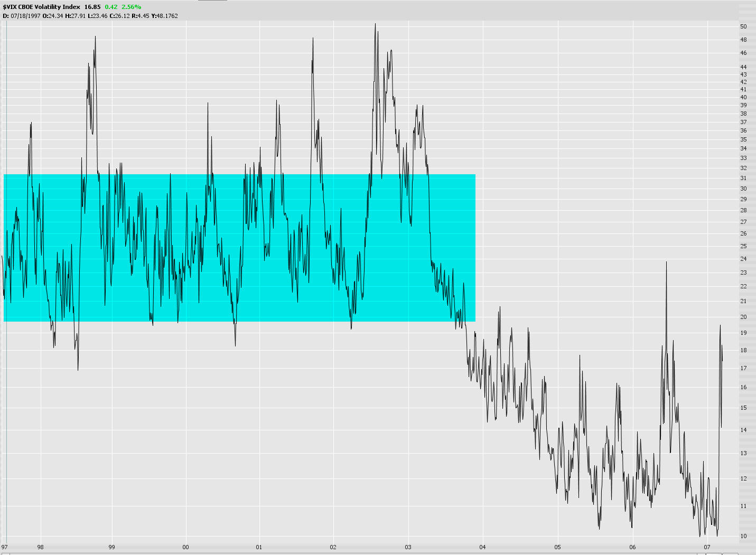
Task: Click the 16.85 last price value
Action: pos(94,5)
